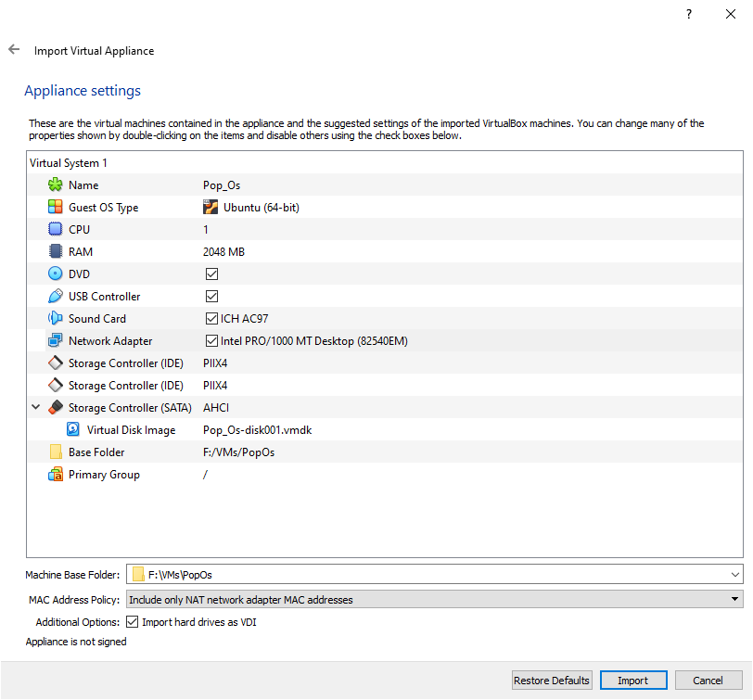
Task: Click the Sound Card speaker icon
Action: pos(56,318)
